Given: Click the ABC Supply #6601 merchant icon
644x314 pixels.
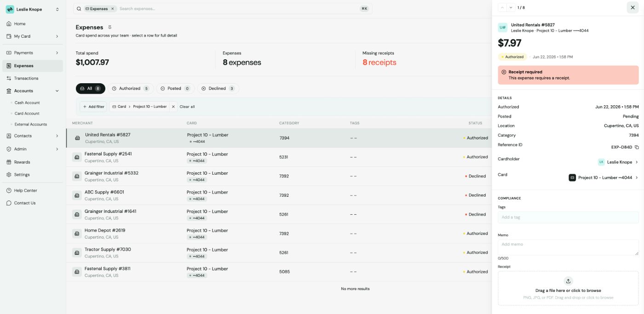Looking at the screenshot, I should pyautogui.click(x=77, y=195).
